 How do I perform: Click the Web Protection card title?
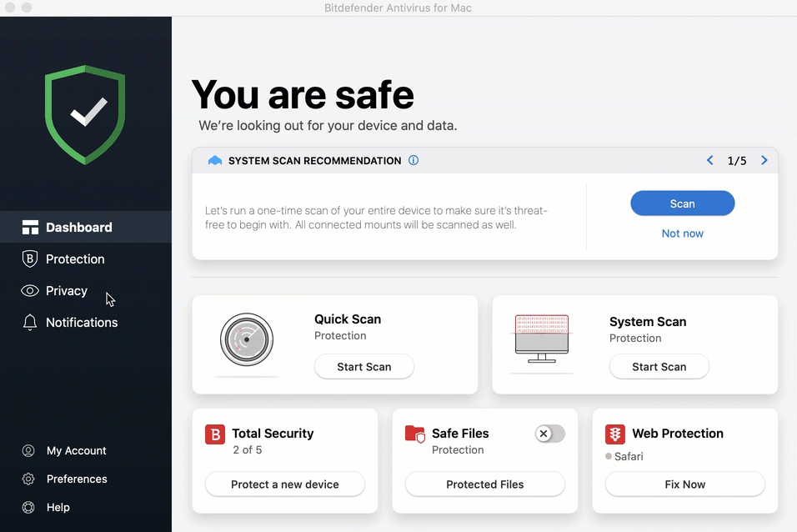pos(678,434)
